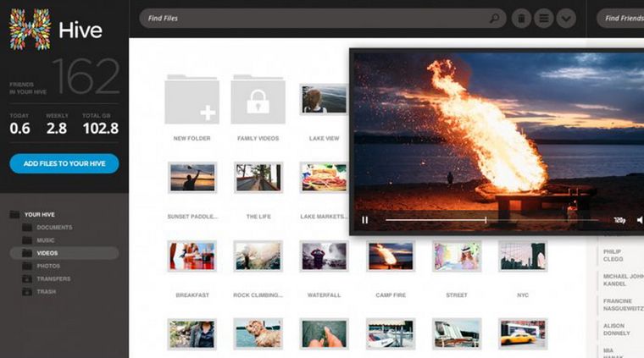The image size is (644, 358).
Task: Pause the playing campfire video
Action: [364, 220]
